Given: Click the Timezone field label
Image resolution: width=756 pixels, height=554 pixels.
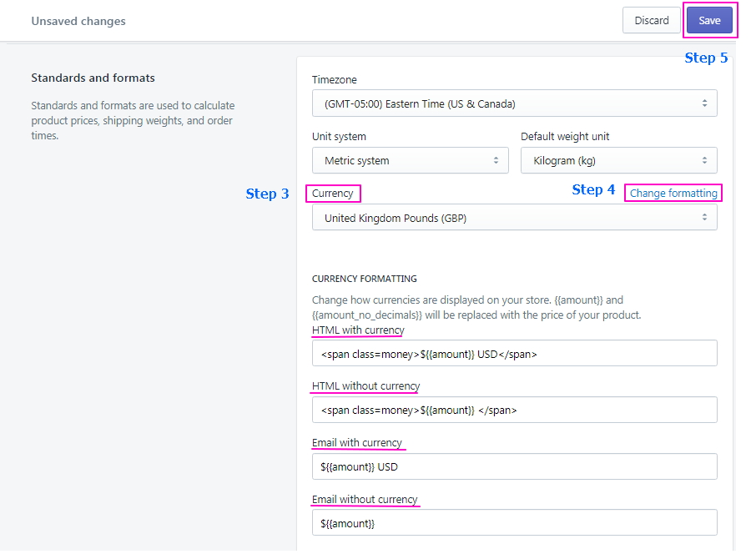Looking at the screenshot, I should (334, 80).
